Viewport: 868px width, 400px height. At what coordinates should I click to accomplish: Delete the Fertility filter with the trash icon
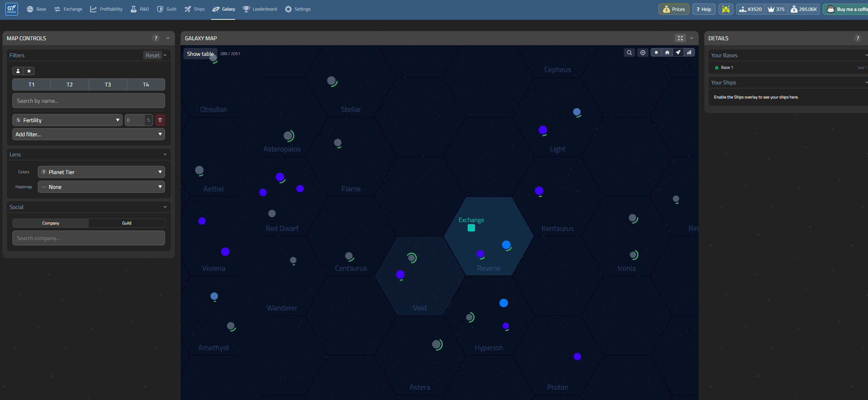tap(160, 120)
